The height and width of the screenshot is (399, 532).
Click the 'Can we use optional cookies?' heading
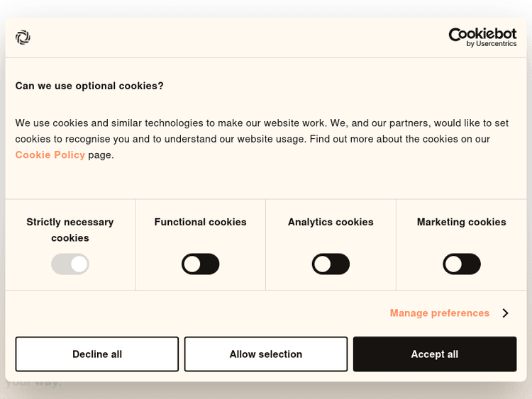(89, 86)
